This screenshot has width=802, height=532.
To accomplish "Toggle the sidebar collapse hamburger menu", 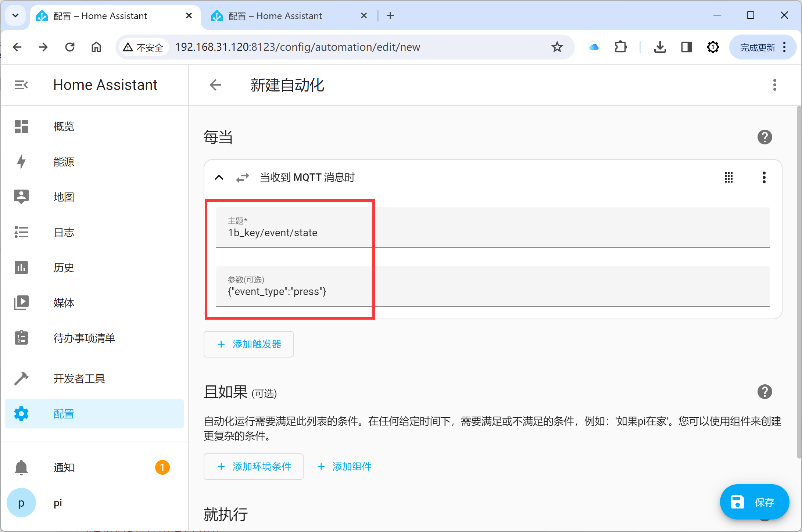I will pos(22,84).
